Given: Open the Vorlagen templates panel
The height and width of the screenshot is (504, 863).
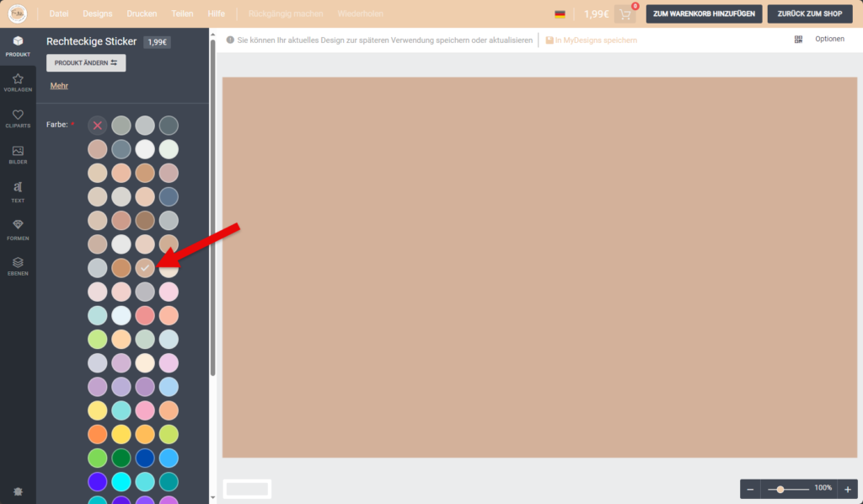Looking at the screenshot, I should tap(18, 83).
